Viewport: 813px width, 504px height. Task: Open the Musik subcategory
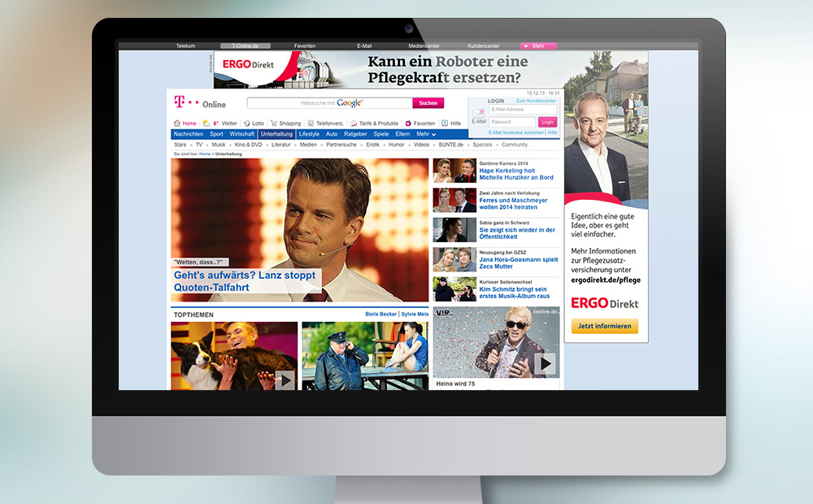[x=219, y=145]
